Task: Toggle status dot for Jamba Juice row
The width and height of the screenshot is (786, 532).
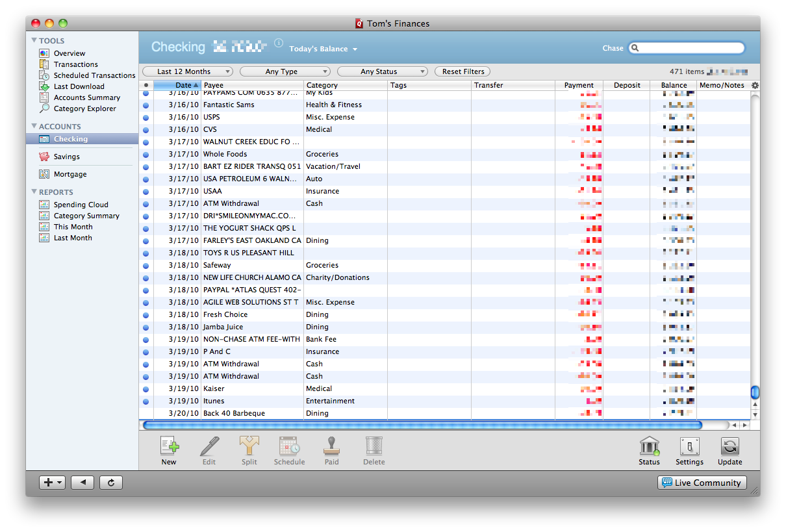Action: [x=146, y=327]
